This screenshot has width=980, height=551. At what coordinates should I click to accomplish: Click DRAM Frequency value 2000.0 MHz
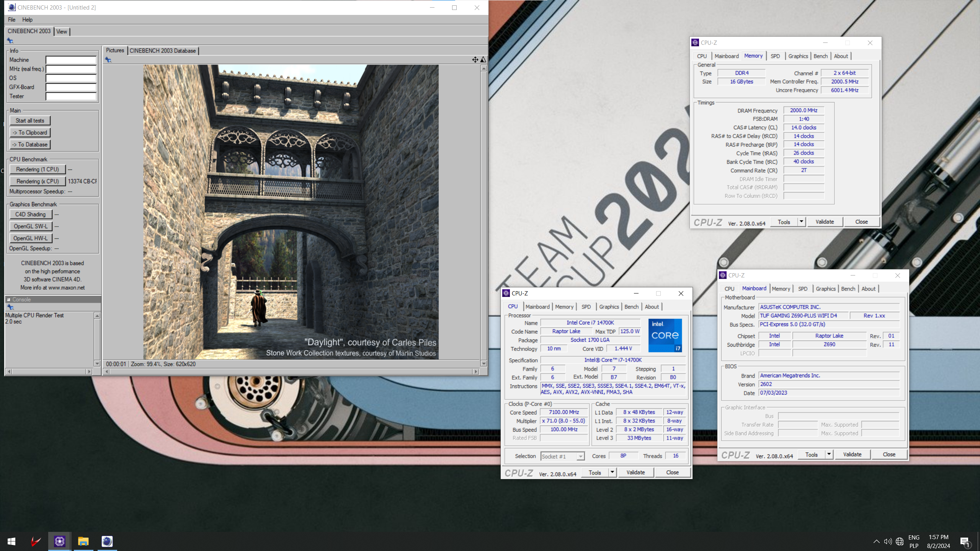click(x=804, y=110)
